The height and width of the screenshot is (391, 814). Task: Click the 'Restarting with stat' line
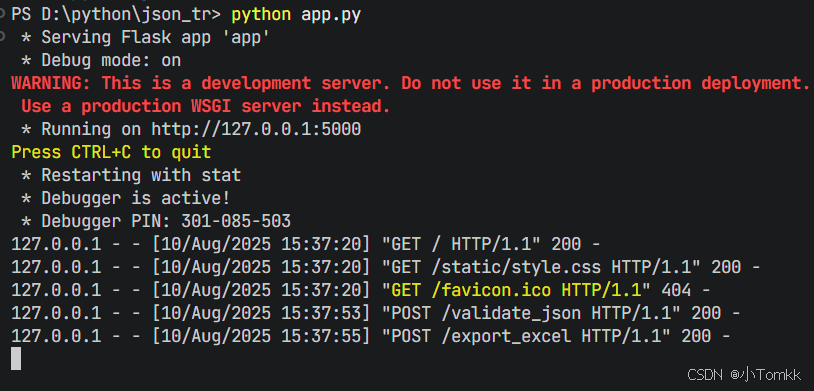[131, 175]
